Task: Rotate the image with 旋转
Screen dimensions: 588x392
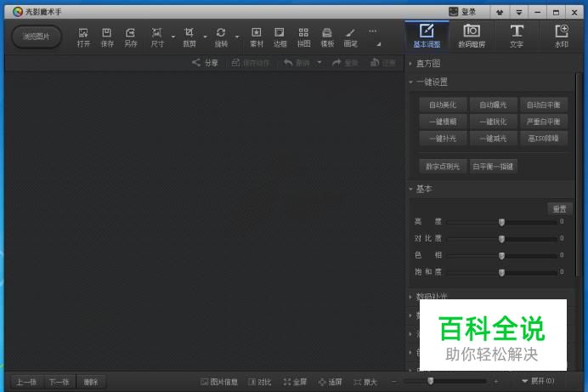Action: (221, 37)
